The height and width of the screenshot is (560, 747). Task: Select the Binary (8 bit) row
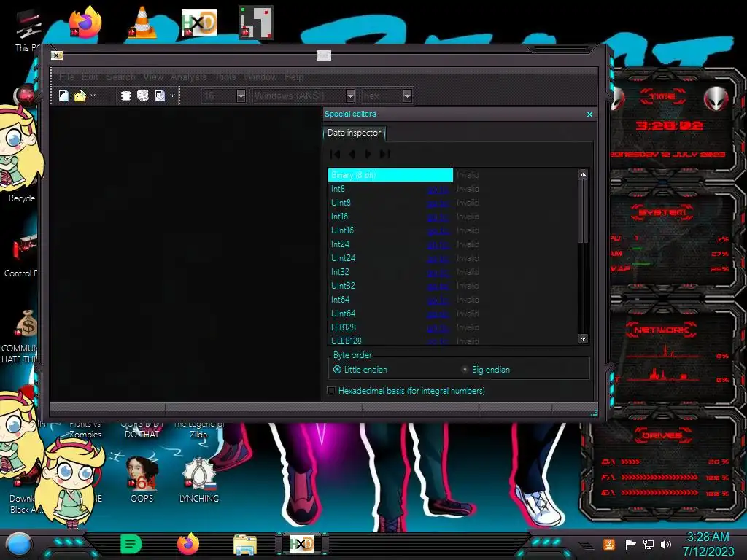(x=390, y=175)
